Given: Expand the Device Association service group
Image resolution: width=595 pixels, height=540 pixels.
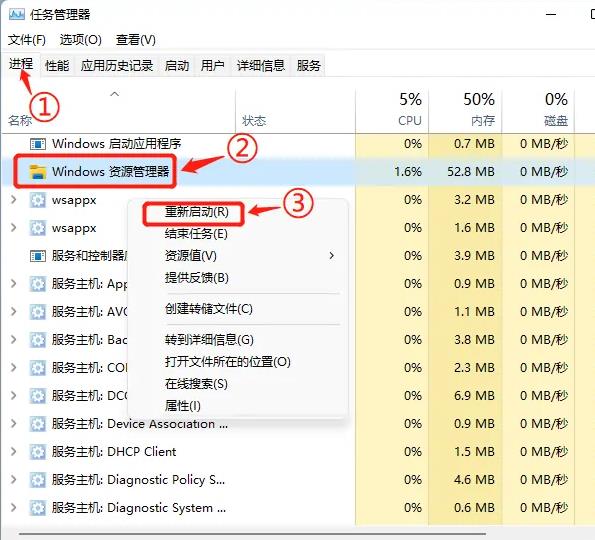Looking at the screenshot, I should point(14,423).
